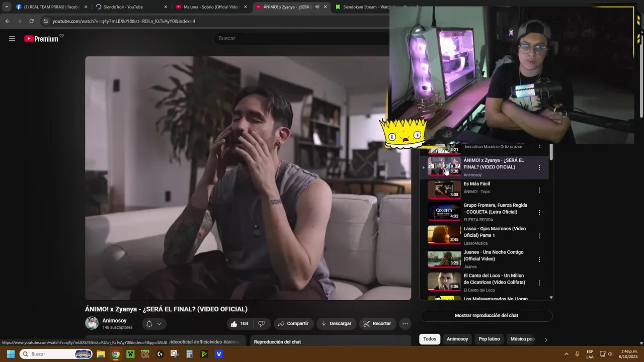Click playlist scrollbar down arrow
Viewport: 644px width, 362px height.
pos(551,298)
